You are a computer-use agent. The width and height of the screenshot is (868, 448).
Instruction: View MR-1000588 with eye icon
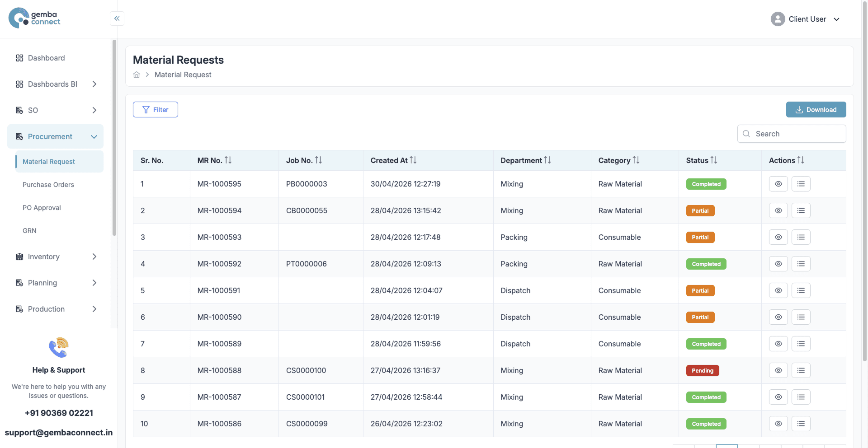point(778,370)
